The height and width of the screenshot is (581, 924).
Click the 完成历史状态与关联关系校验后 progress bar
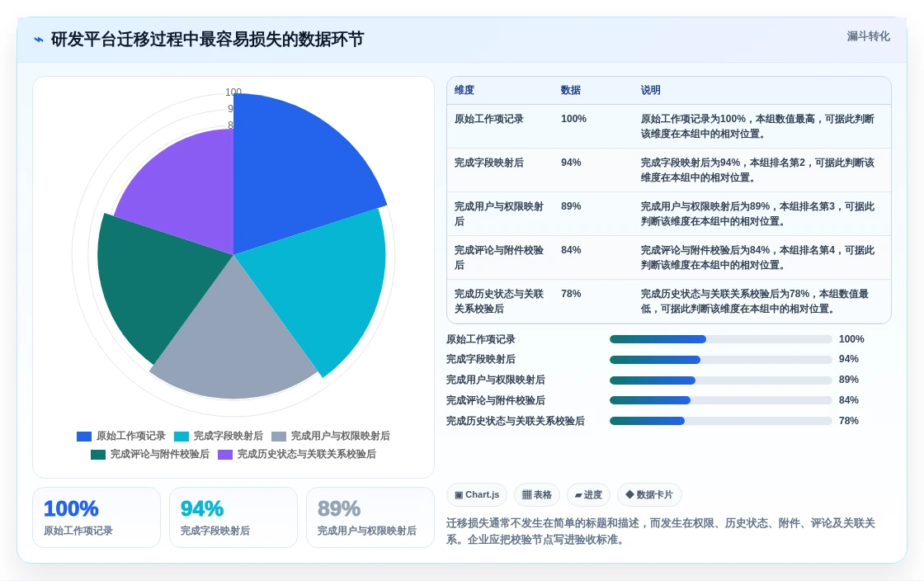point(721,422)
